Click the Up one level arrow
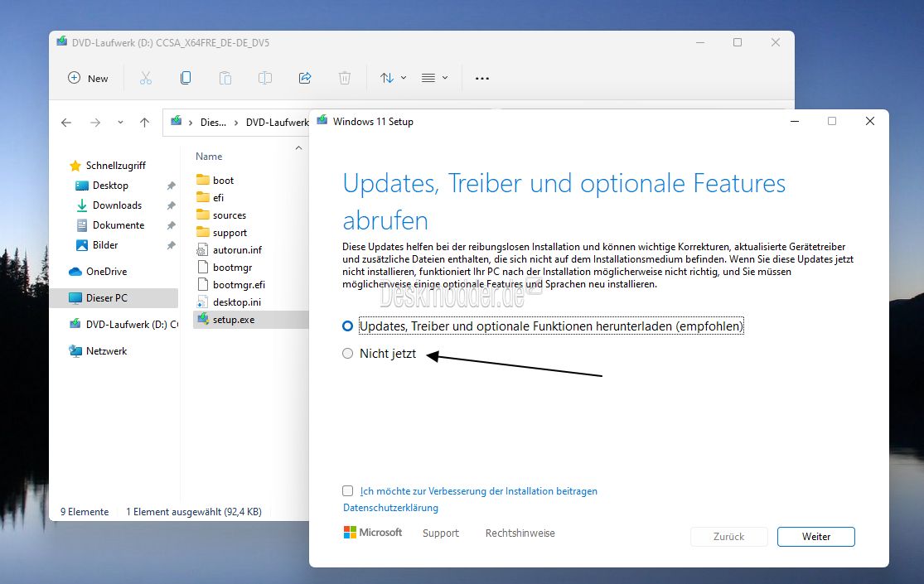 click(x=144, y=123)
